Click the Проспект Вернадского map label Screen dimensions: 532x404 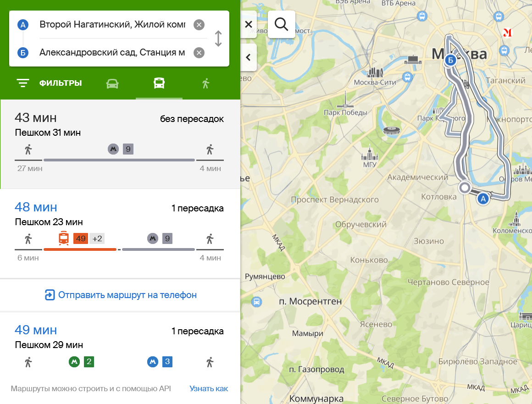coord(335,199)
